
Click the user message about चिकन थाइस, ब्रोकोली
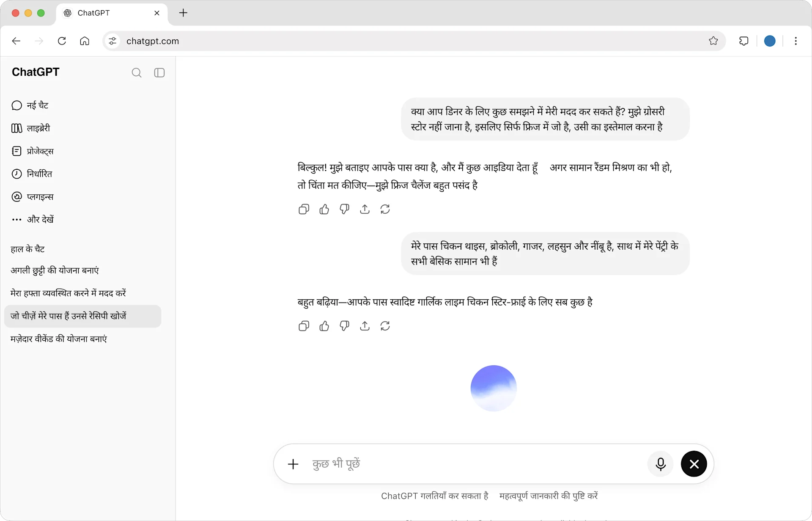545,254
